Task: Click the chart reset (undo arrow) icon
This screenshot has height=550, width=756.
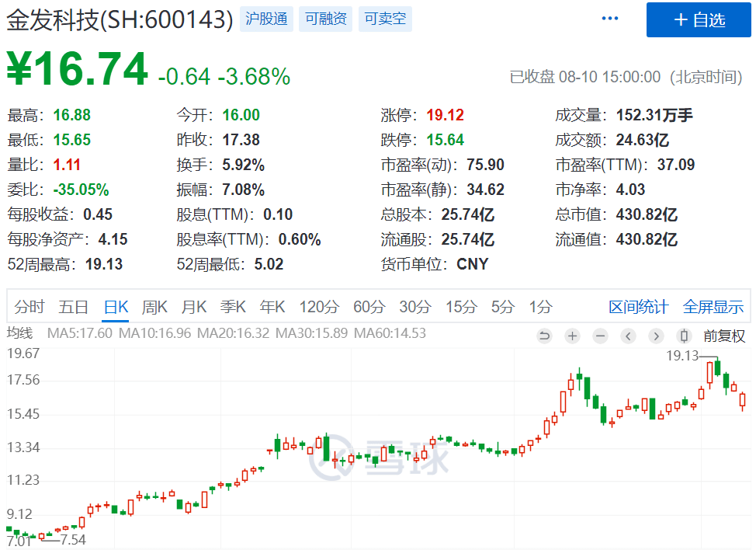Action: click(x=544, y=336)
